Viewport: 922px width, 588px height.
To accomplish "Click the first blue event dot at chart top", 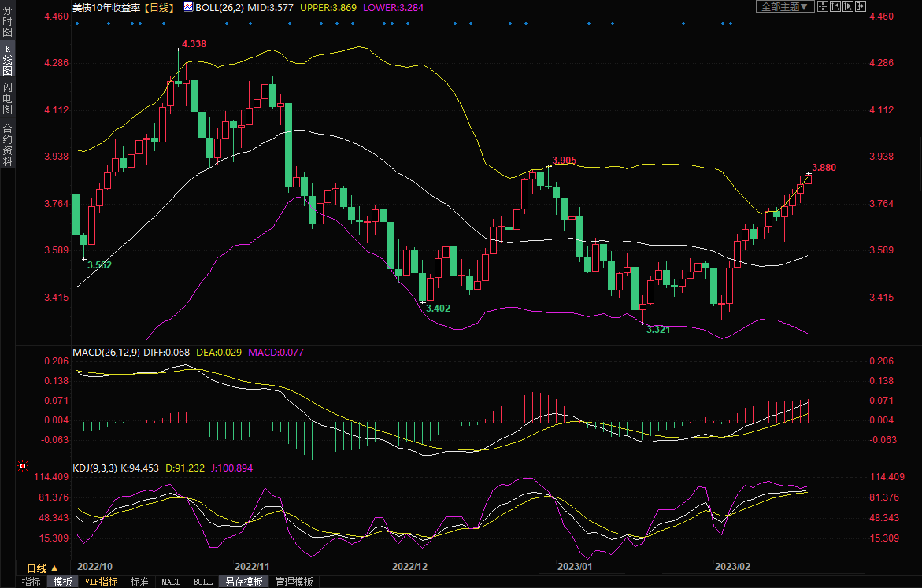I will [x=76, y=24].
